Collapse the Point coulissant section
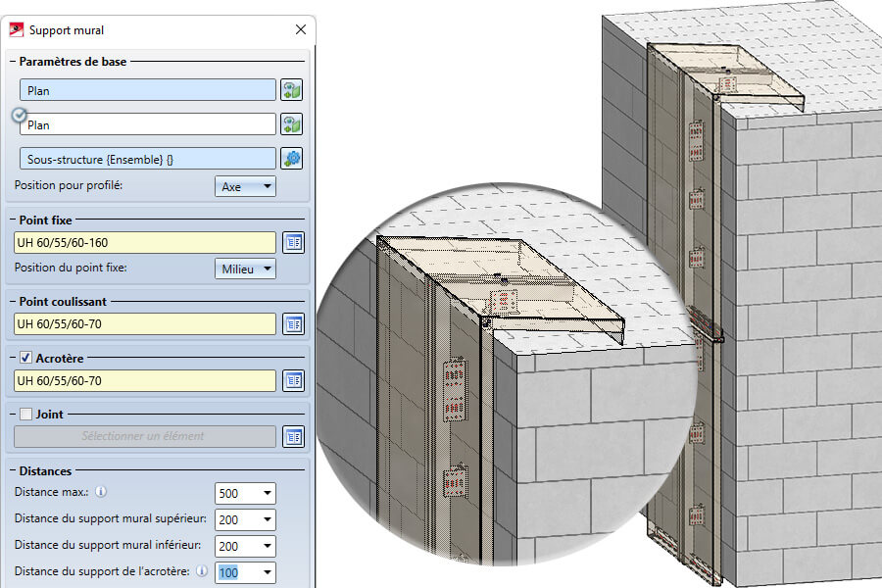Image resolution: width=882 pixels, height=588 pixels. click(13, 302)
